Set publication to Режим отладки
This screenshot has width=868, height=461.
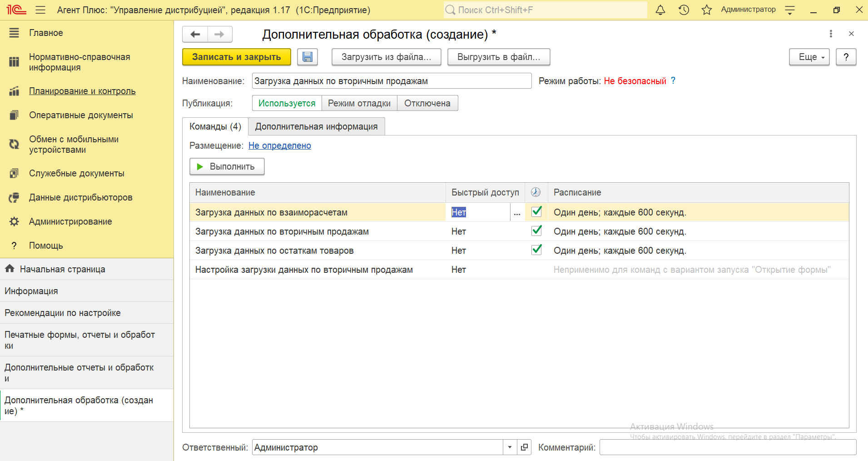coord(359,103)
